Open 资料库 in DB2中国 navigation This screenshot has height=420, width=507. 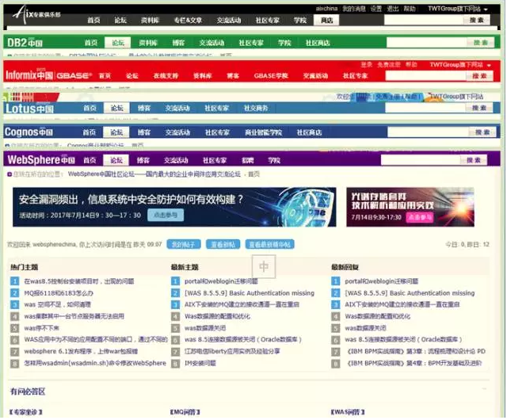[x=148, y=43]
